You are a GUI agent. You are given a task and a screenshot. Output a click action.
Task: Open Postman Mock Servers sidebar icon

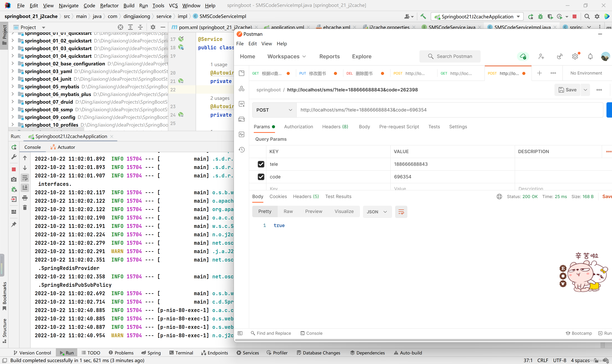[x=242, y=119]
